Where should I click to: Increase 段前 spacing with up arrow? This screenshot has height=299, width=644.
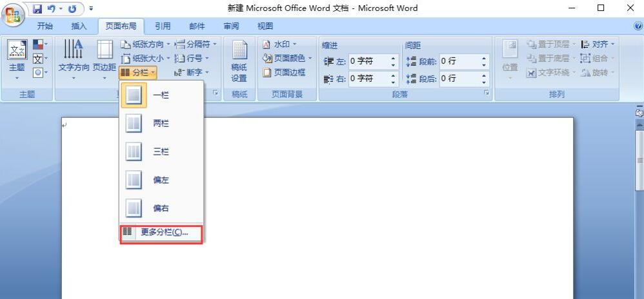[484, 58]
